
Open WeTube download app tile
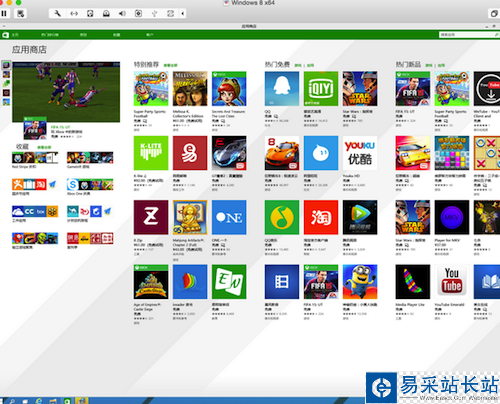pos(487,89)
